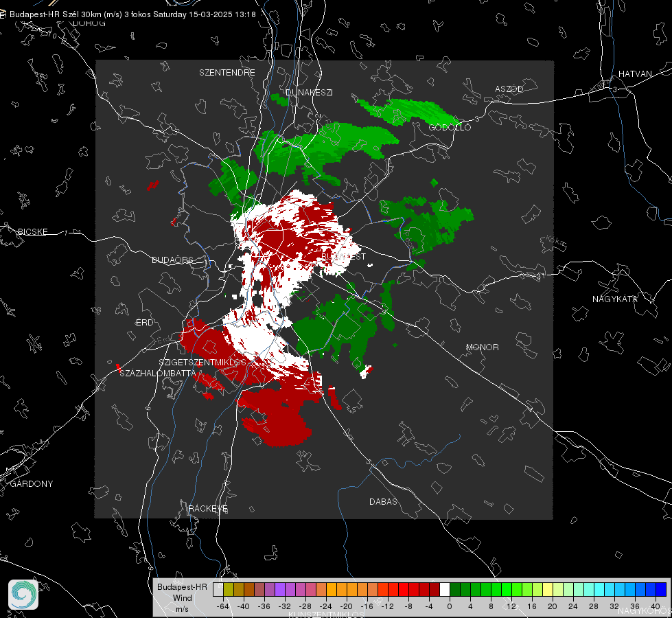Click the BUDAPEST label over the radar echo

343,257
